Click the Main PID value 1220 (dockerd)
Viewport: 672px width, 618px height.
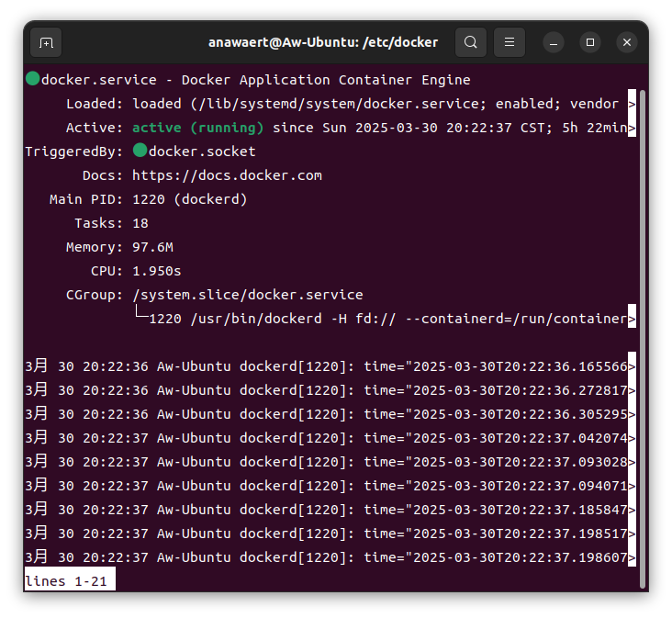[189, 198]
